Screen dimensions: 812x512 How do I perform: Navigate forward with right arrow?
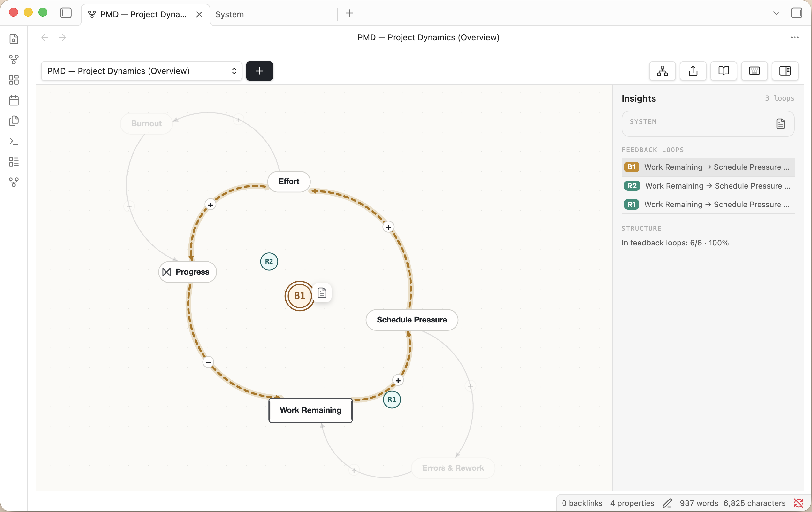pyautogui.click(x=62, y=37)
